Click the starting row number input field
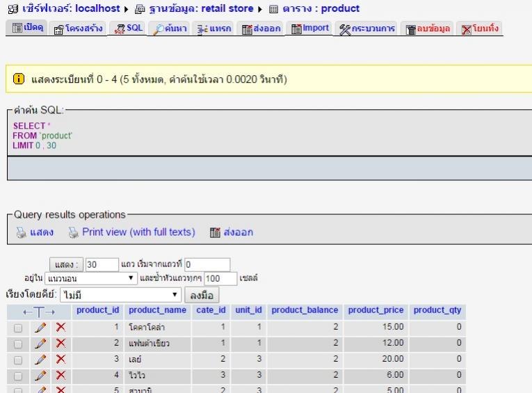This screenshot has height=393, width=532. (x=207, y=264)
